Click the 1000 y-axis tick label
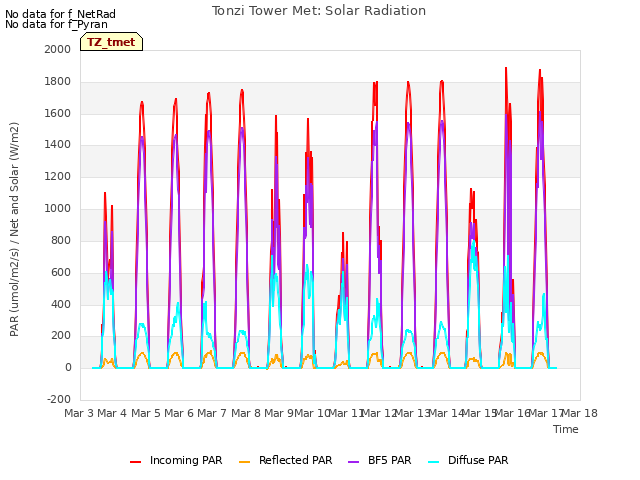This screenshot has width=640, height=480. point(58,209)
